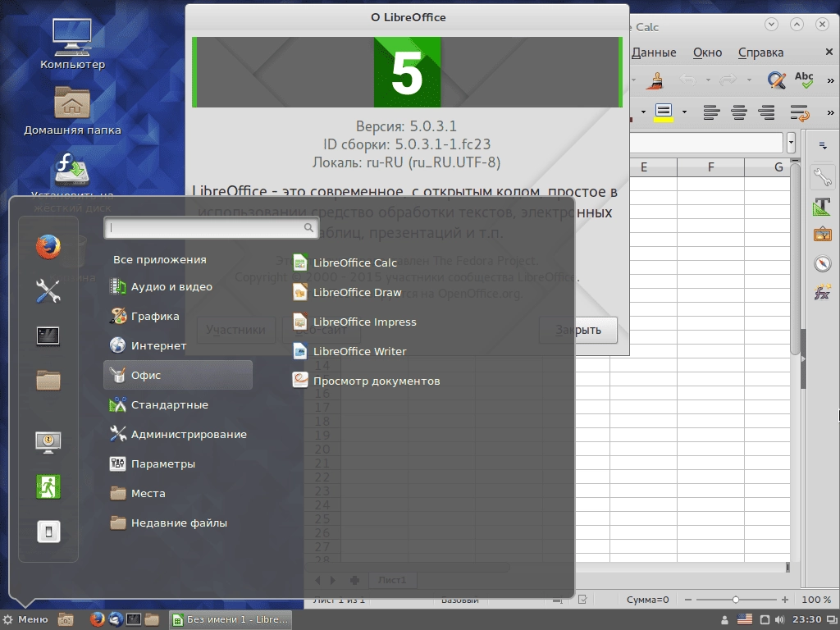Click the application menu search field
The image size is (840, 630).
point(212,228)
